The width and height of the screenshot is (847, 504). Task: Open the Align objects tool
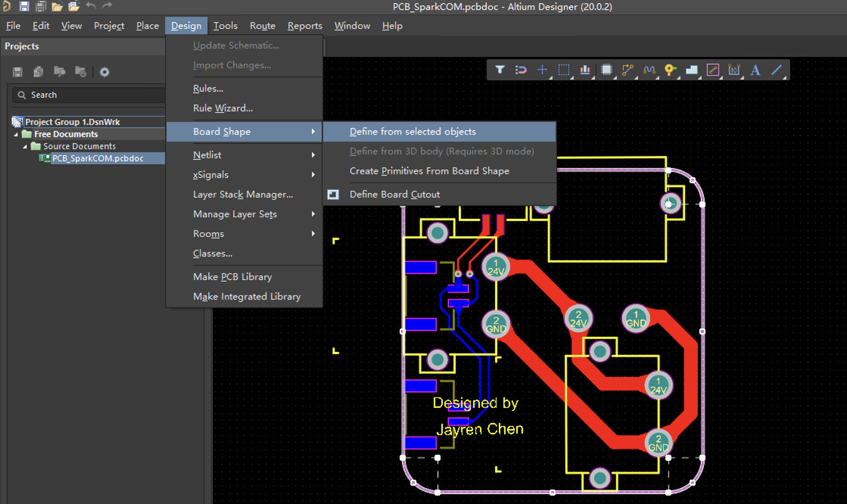click(x=585, y=70)
